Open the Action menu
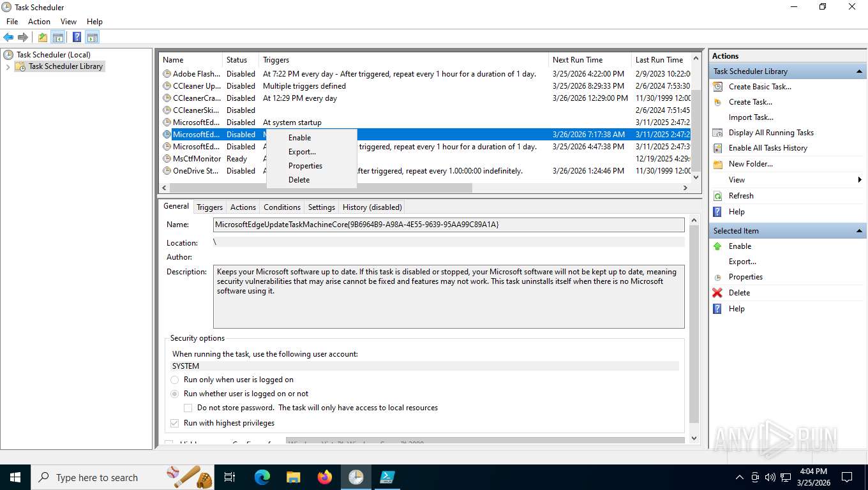The width and height of the screenshot is (868, 490). 39,22
